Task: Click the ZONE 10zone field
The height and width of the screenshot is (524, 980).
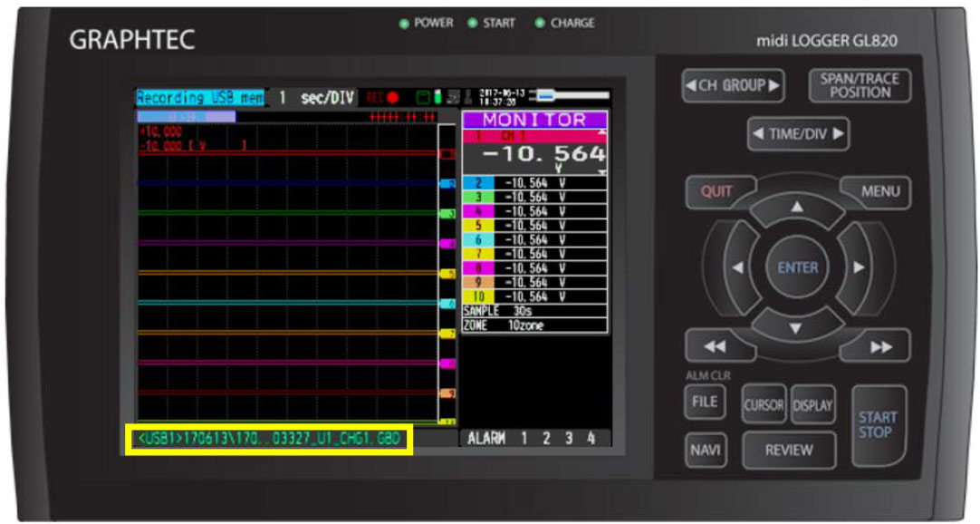Action: click(534, 325)
